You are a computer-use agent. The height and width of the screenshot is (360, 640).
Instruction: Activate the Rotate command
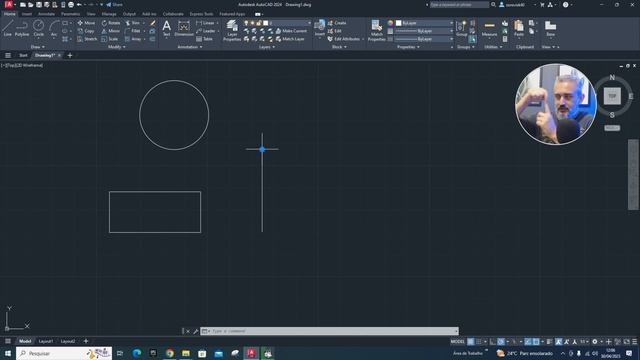click(111, 23)
